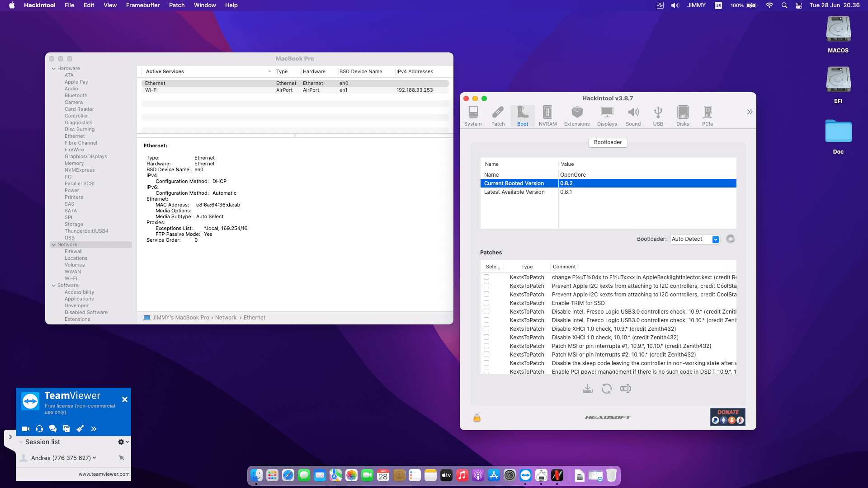Screen dimensions: 868x488
Task: Click the refresh icon below Patches list
Action: click(x=607, y=389)
